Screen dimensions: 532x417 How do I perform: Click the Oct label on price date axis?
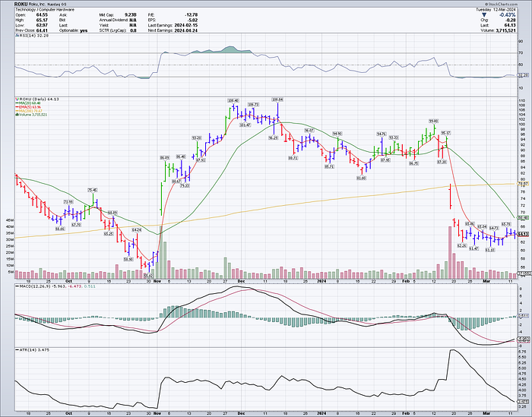pyautogui.click(x=69, y=281)
